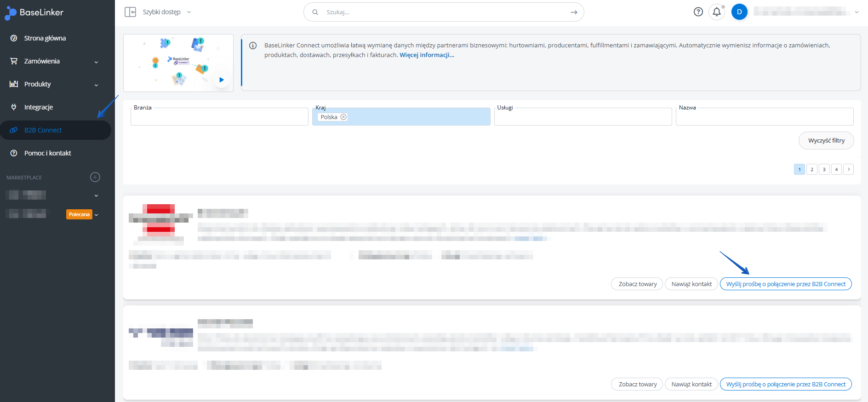This screenshot has width=868, height=402.
Task: Add a marketplace with the plus icon
Action: (x=95, y=177)
